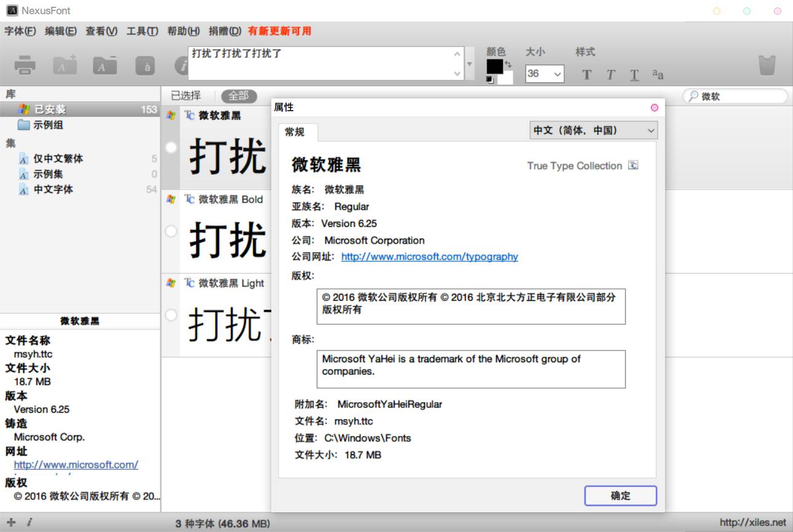Click the printer icon in the toolbar
Image resolution: width=793 pixels, height=532 pixels.
click(x=25, y=65)
